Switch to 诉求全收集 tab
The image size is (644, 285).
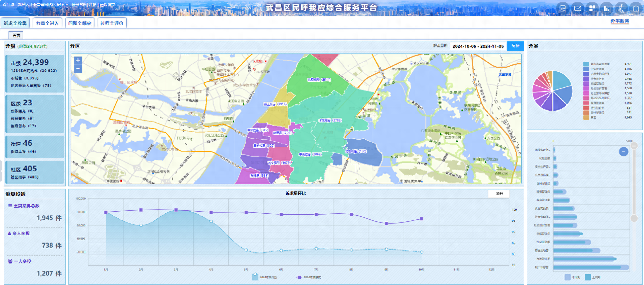15,23
